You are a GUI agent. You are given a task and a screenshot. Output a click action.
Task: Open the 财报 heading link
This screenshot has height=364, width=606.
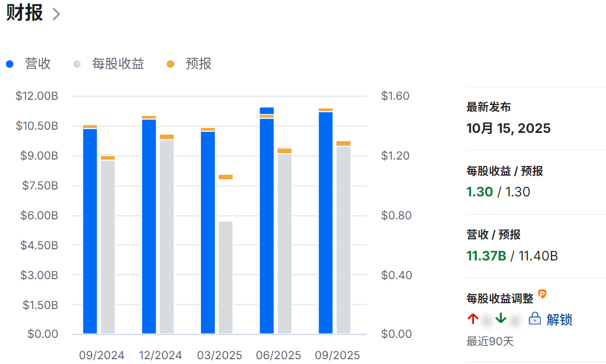25,13
